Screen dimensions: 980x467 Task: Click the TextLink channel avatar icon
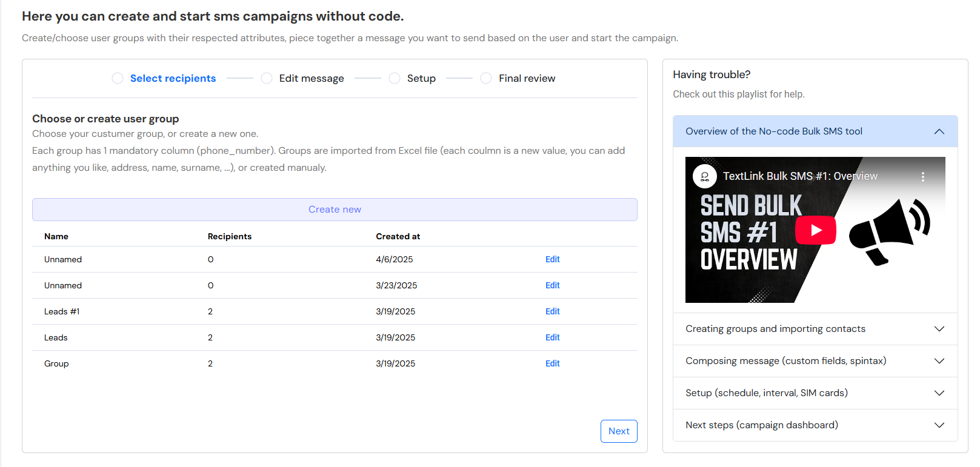click(704, 177)
